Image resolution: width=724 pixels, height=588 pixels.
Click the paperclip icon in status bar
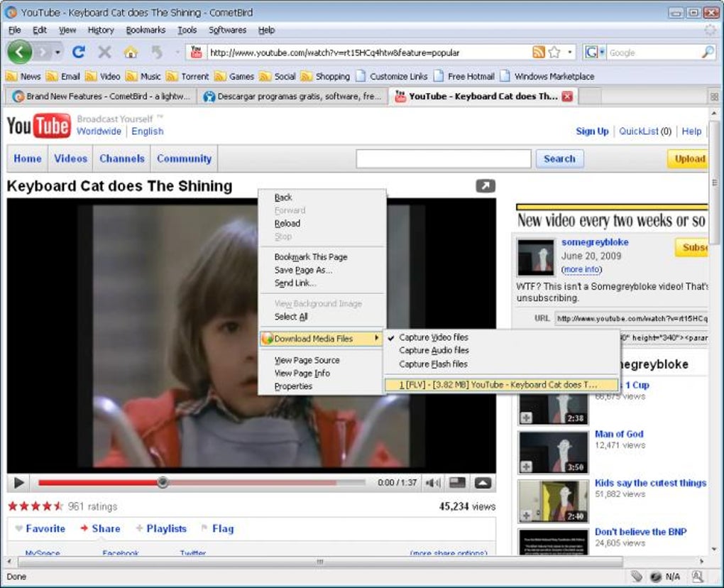637,576
